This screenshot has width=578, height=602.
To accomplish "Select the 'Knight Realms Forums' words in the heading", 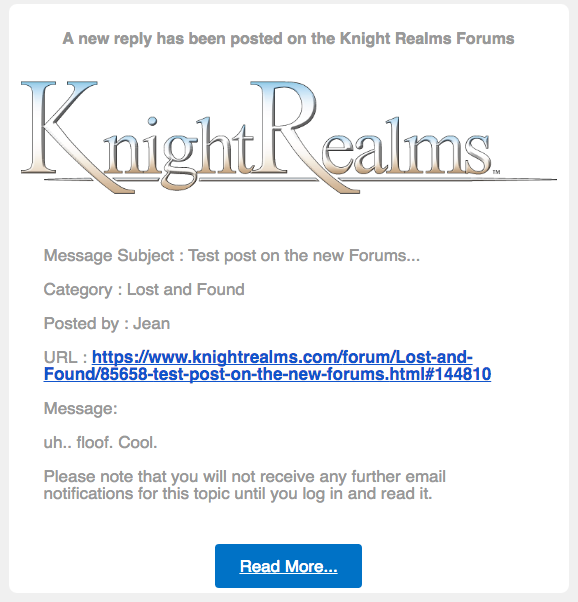I will (427, 39).
